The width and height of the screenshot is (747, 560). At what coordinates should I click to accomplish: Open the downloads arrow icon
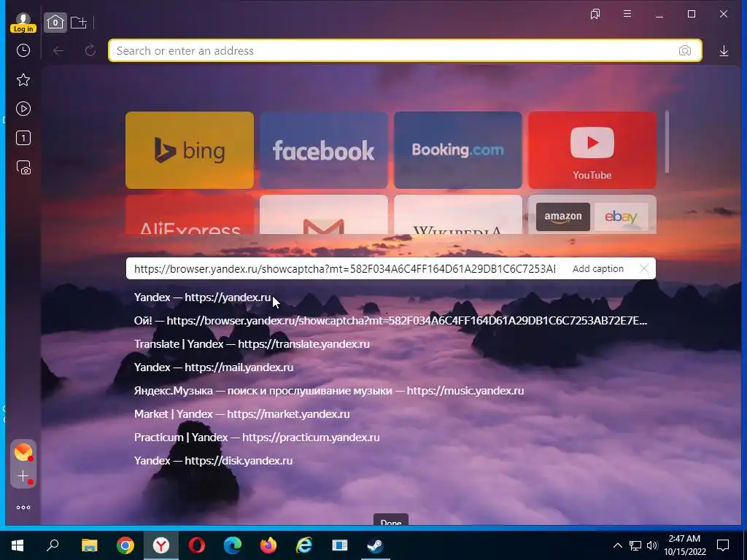click(724, 50)
